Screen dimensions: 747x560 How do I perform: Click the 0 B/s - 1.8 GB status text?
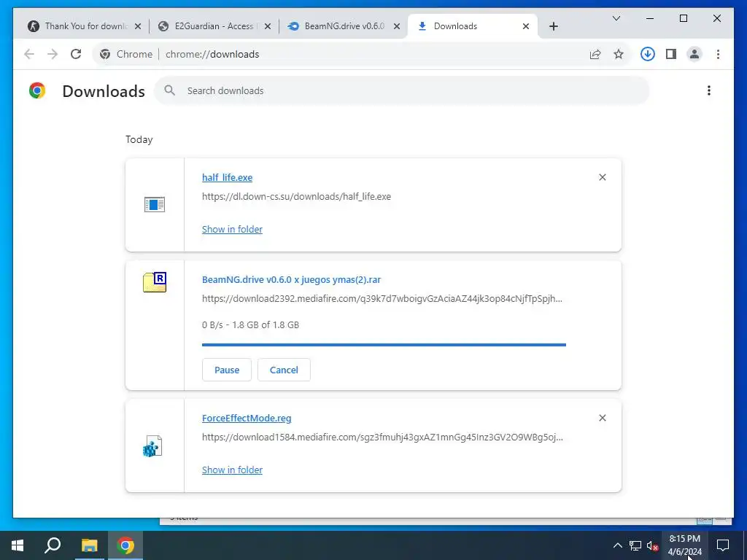[x=251, y=325]
